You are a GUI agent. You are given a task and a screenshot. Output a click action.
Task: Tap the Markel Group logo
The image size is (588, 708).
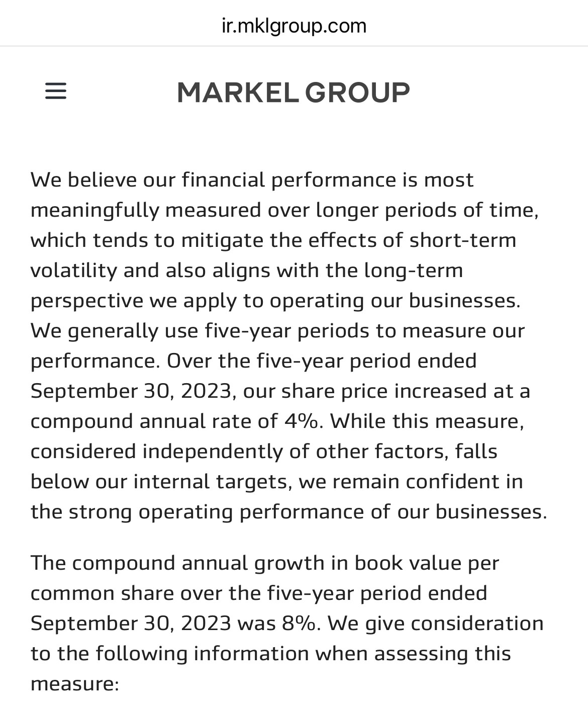(x=293, y=93)
